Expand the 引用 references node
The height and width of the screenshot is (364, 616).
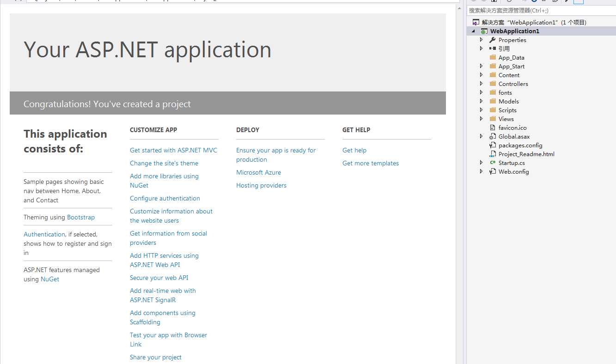(482, 49)
